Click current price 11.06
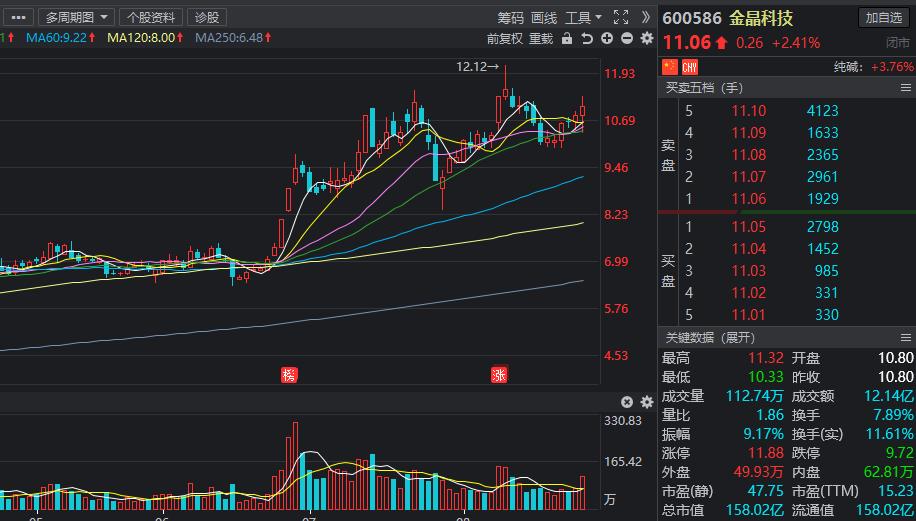 (x=686, y=43)
